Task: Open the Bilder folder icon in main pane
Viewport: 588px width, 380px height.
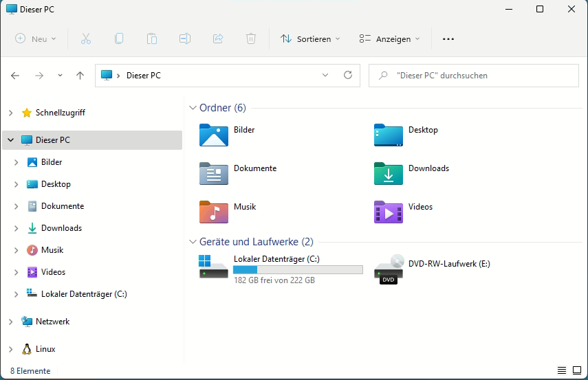Action: [x=214, y=135]
